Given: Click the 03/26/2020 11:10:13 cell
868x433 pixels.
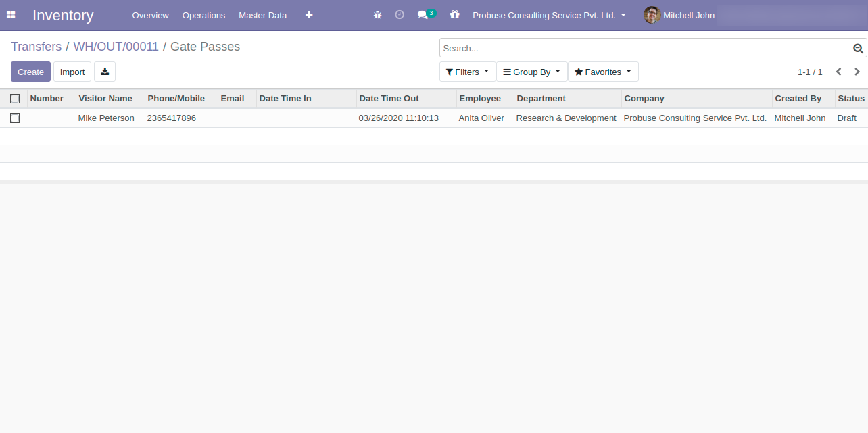Looking at the screenshot, I should (x=399, y=118).
